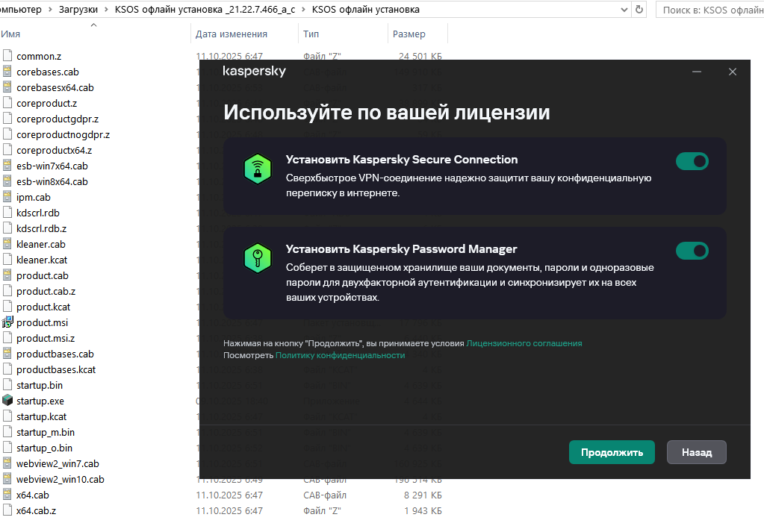Close the Kaspersky installer window
Screen dimensions: 764x532
(733, 72)
